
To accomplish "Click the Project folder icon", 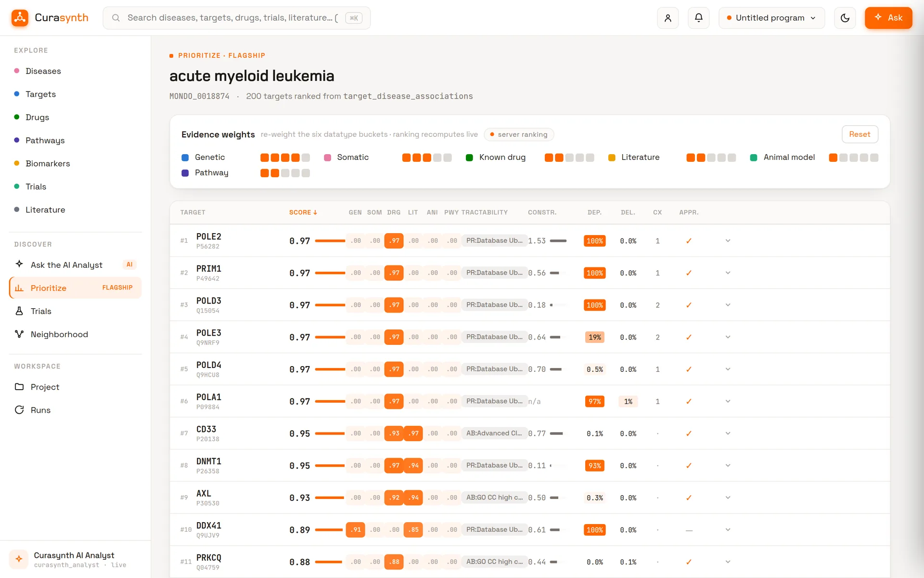I will click(19, 386).
